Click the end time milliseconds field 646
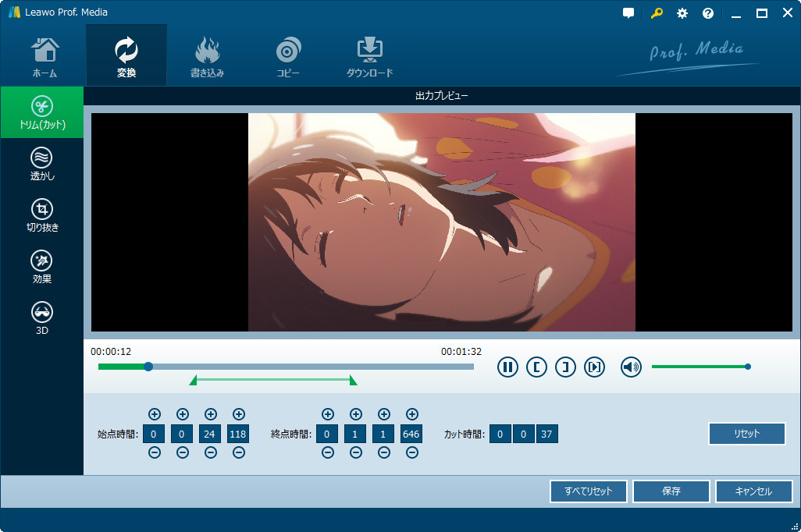The image size is (801, 532). click(411, 434)
